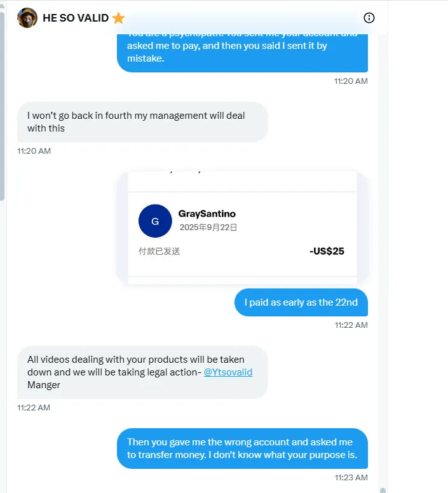Click the left vertical scrollbar thumb
448x493 pixels.
(x=3, y=105)
